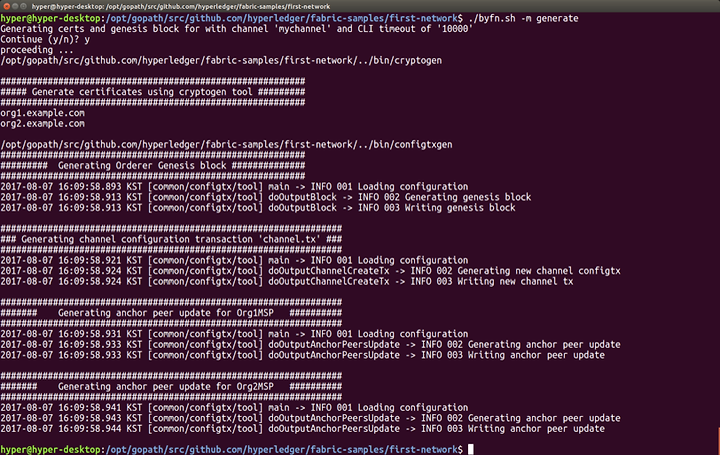This screenshot has width=720, height=455.
Task: Close the terminal window with red button
Action: (6, 6)
